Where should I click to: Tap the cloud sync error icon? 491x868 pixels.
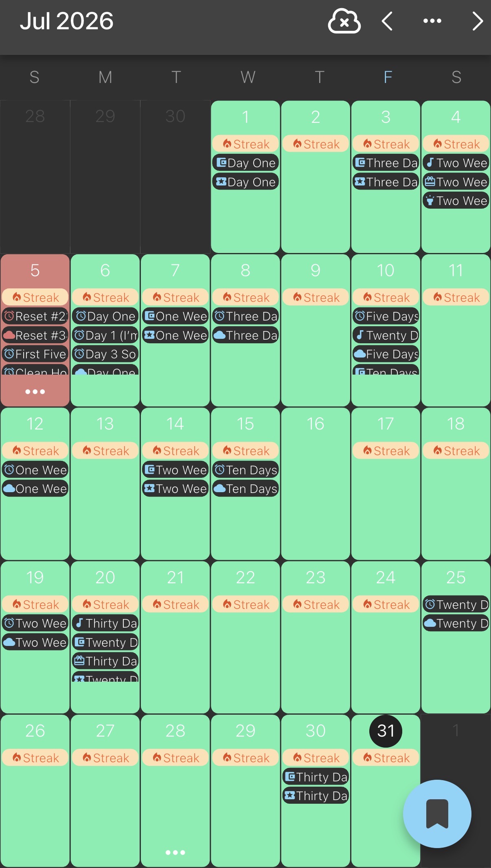344,21
